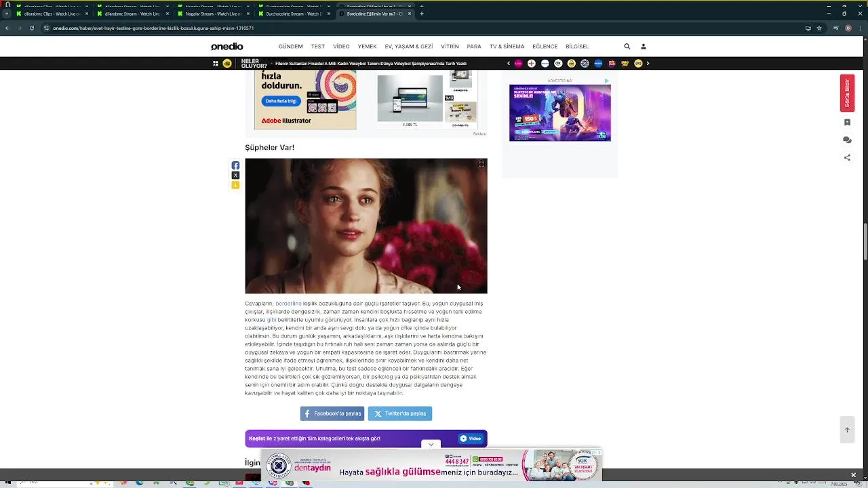Open the YEMEK menu
The width and height of the screenshot is (868, 488).
pyautogui.click(x=367, y=47)
